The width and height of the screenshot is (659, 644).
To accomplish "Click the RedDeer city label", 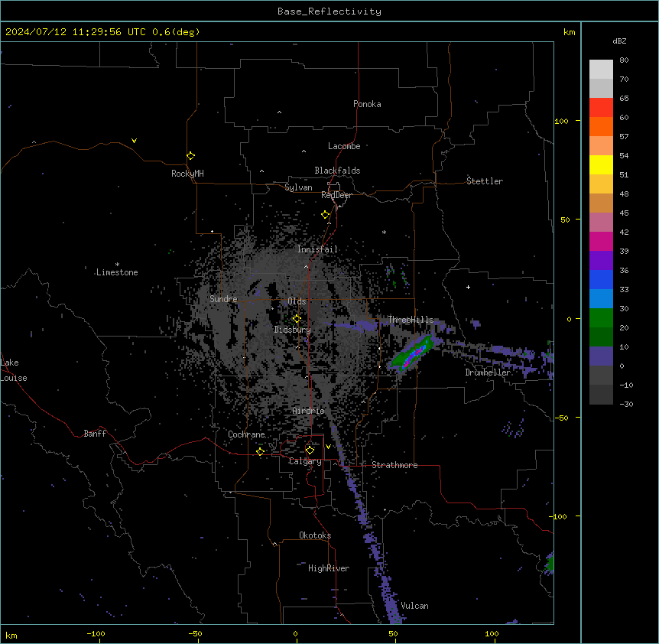I will [336, 195].
